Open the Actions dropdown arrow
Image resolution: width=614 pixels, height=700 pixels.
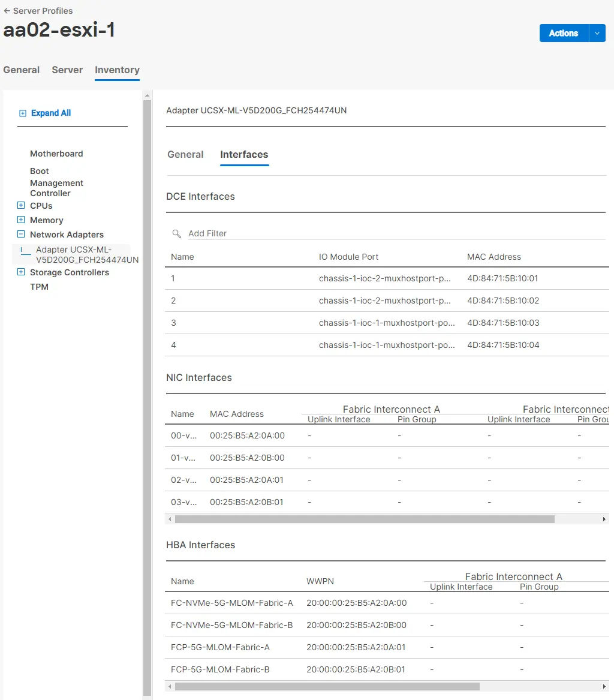(597, 33)
